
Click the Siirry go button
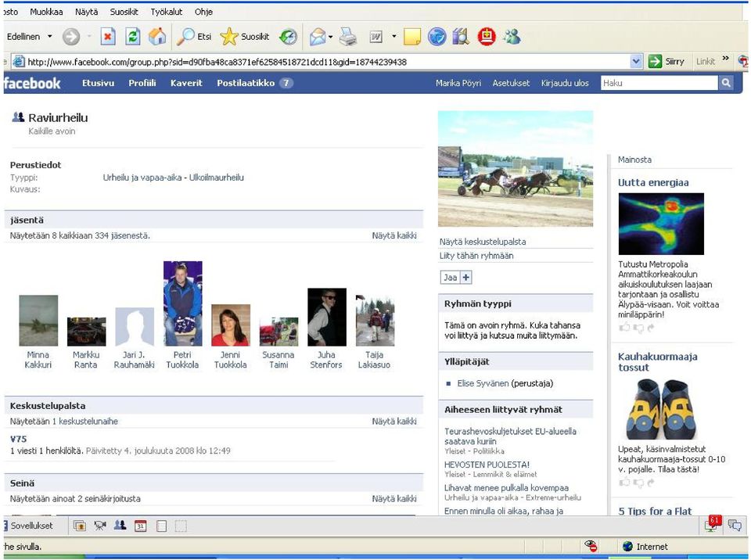coord(667,61)
